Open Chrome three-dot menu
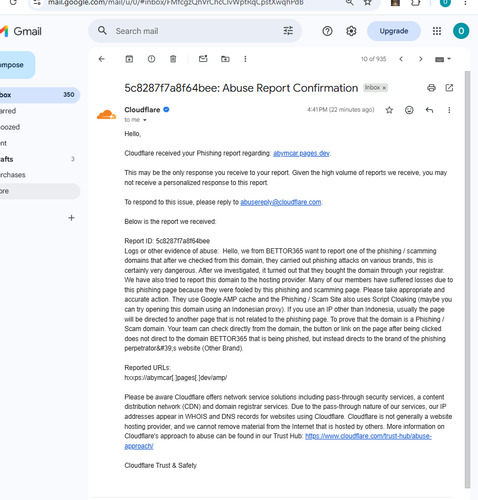 (x=465, y=3)
